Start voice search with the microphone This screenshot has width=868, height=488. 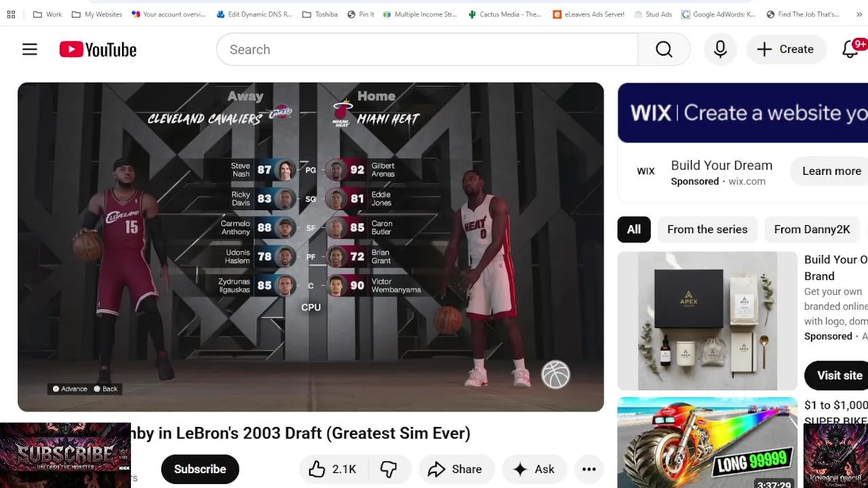point(720,49)
